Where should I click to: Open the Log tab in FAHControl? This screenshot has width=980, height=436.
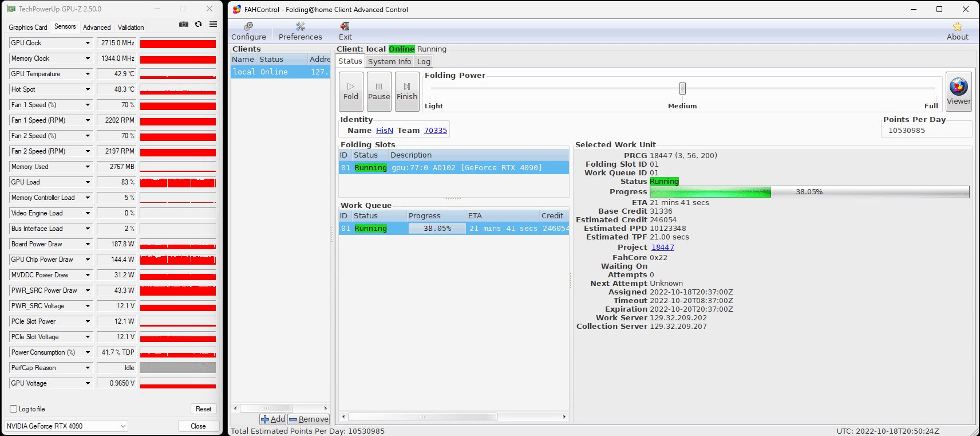coord(424,61)
